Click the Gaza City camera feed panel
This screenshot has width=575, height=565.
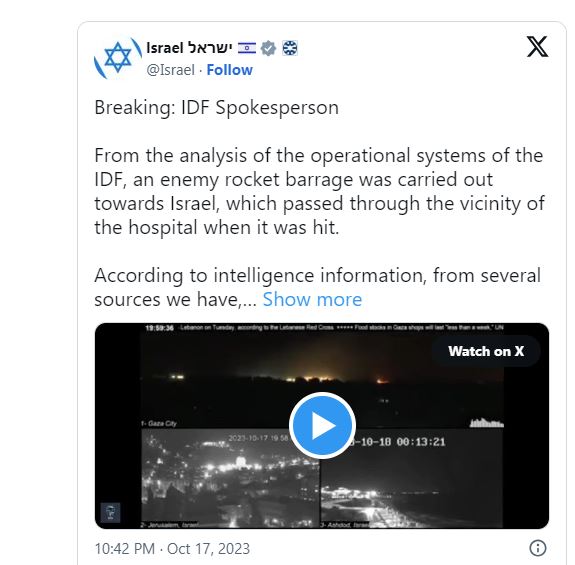coord(322,380)
